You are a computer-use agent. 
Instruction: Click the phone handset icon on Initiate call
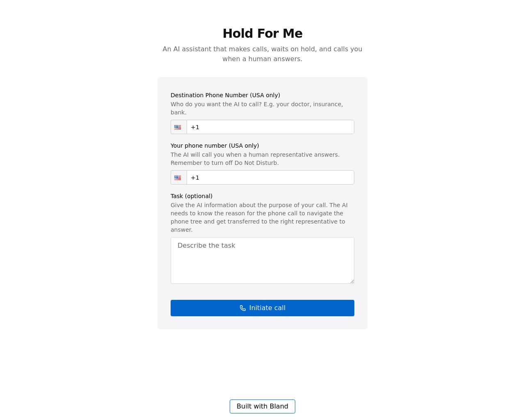(x=243, y=308)
